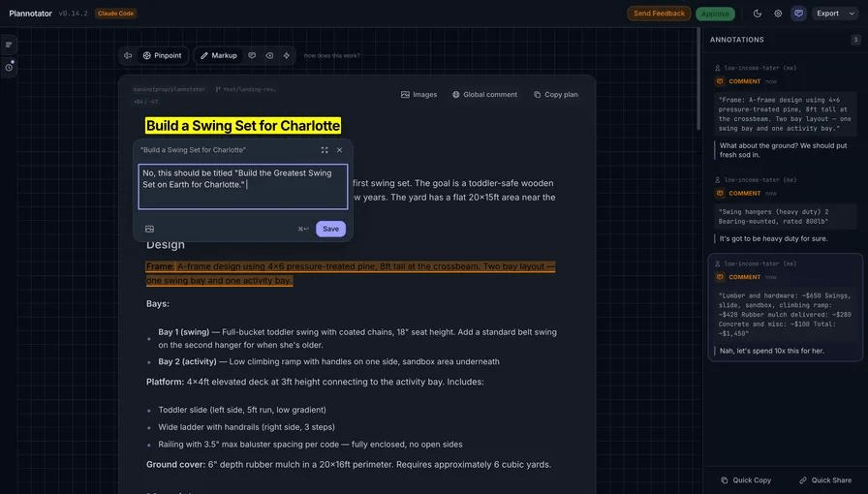The height and width of the screenshot is (494, 868).
Task: Click the Plannotator logo text
Action: pos(30,14)
